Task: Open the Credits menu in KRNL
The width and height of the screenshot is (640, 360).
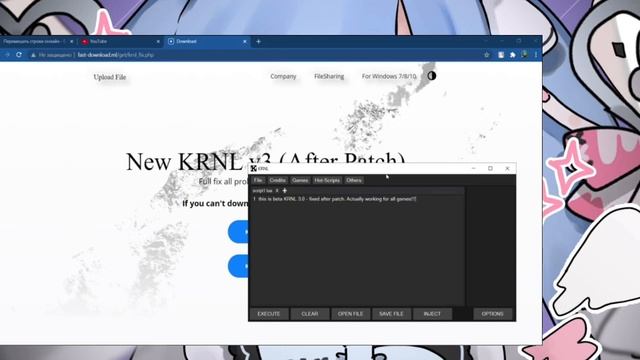Action: coord(278,180)
